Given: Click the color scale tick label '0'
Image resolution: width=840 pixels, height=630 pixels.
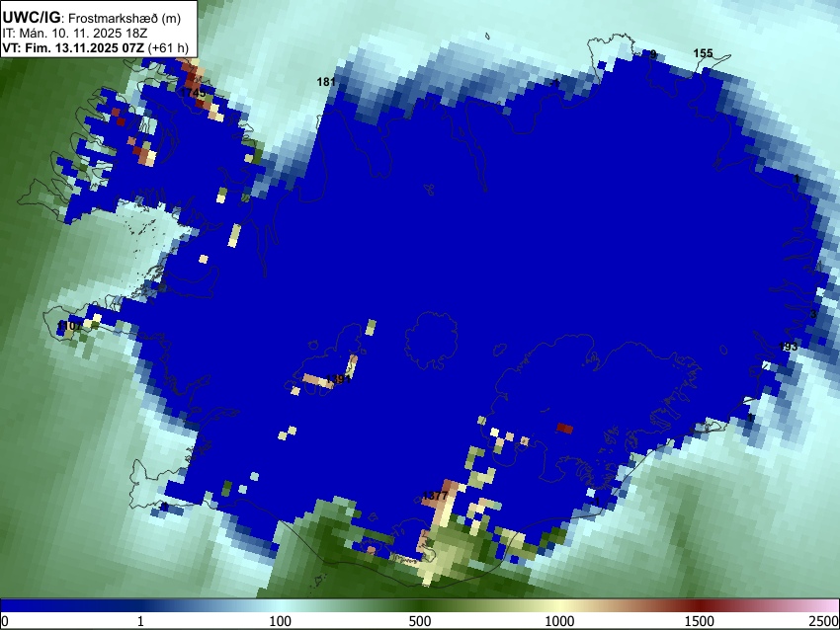Looking at the screenshot, I should point(5,621).
